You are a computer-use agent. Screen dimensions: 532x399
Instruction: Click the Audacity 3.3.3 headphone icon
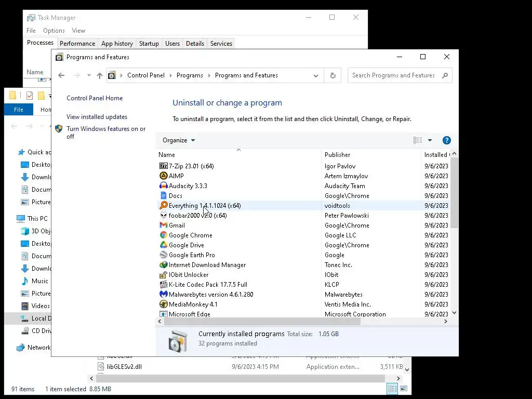[x=164, y=185]
